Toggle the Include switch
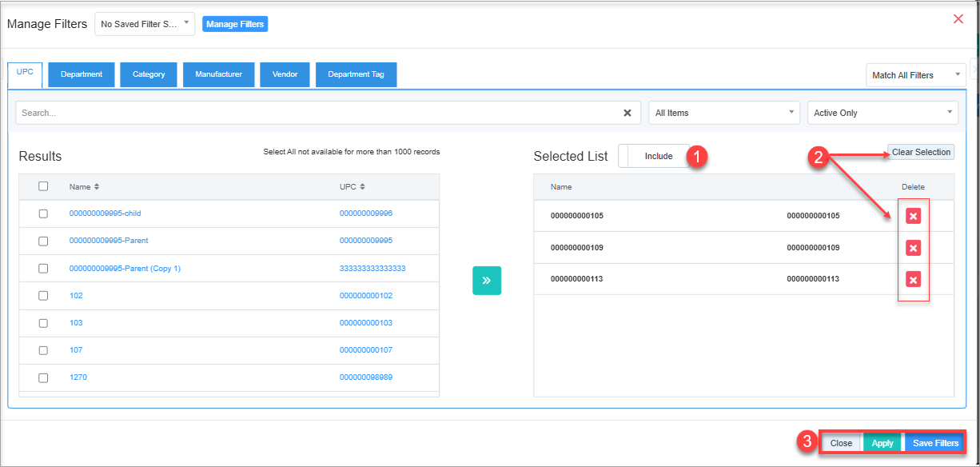 [x=654, y=156]
